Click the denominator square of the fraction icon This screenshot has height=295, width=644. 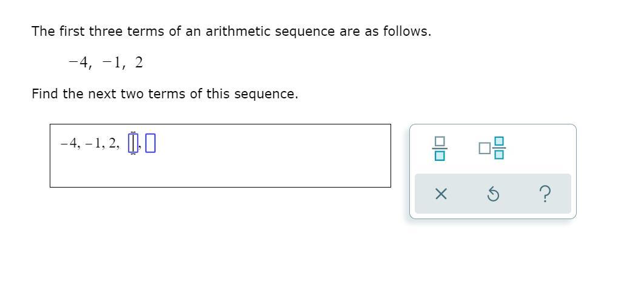[x=440, y=156]
